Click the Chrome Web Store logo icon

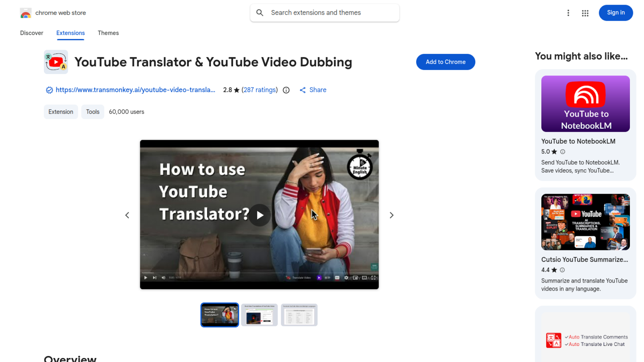25,13
